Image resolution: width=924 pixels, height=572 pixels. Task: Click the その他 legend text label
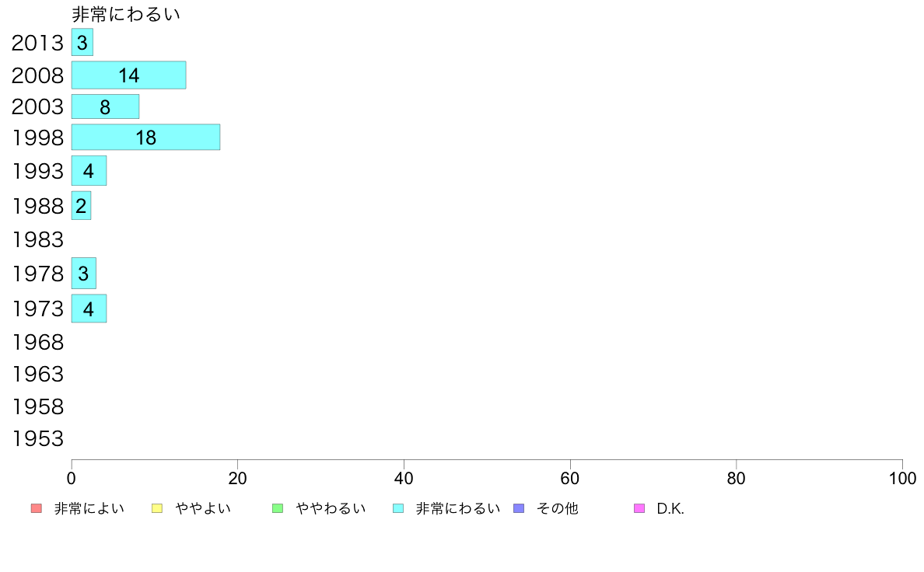[x=558, y=508]
